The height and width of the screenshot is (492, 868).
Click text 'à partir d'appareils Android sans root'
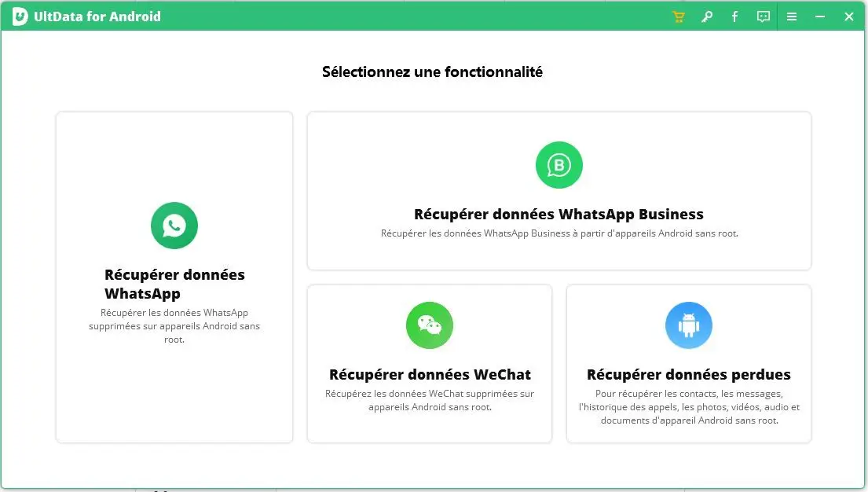pyautogui.click(x=655, y=233)
